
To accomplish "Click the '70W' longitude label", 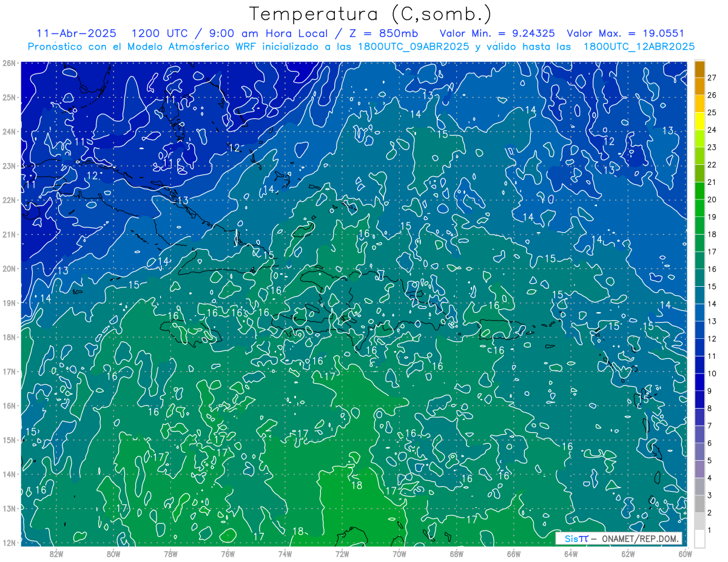I will tap(399, 554).
